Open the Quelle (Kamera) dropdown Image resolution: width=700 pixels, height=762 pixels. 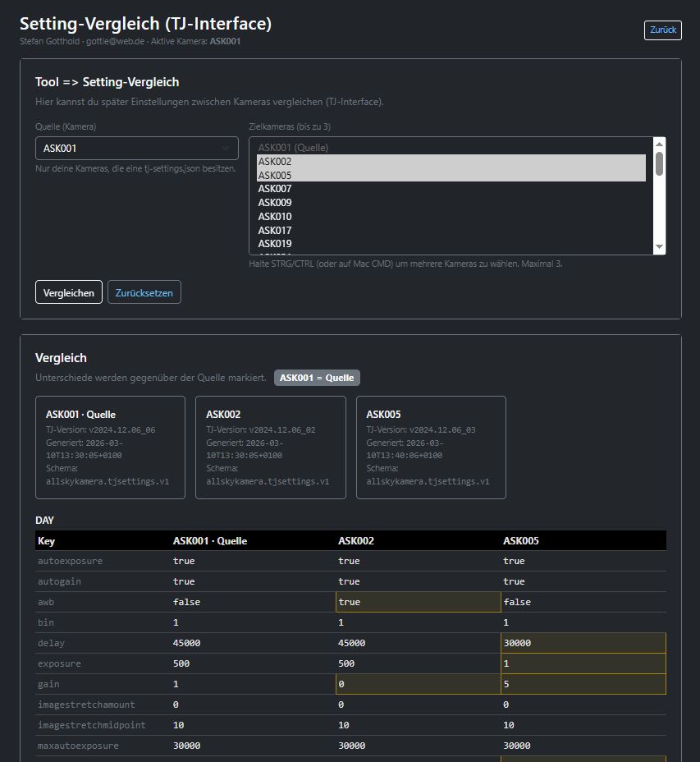coord(136,148)
